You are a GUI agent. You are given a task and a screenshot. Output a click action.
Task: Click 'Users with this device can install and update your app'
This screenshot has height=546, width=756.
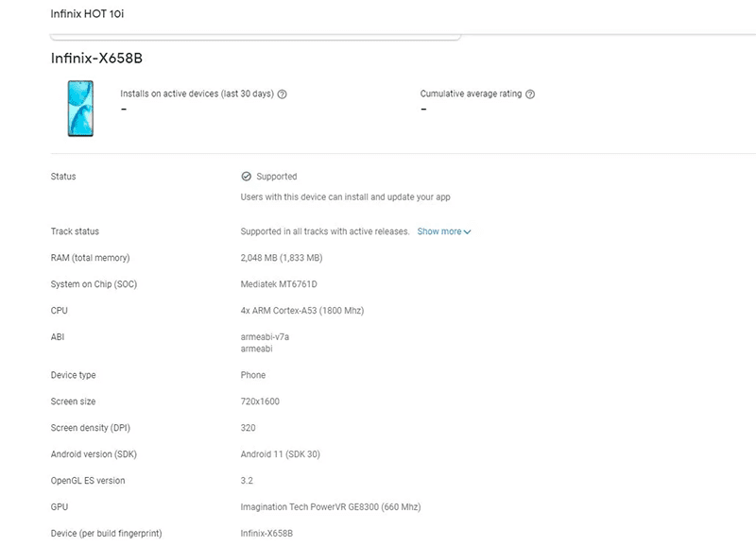[x=345, y=196]
